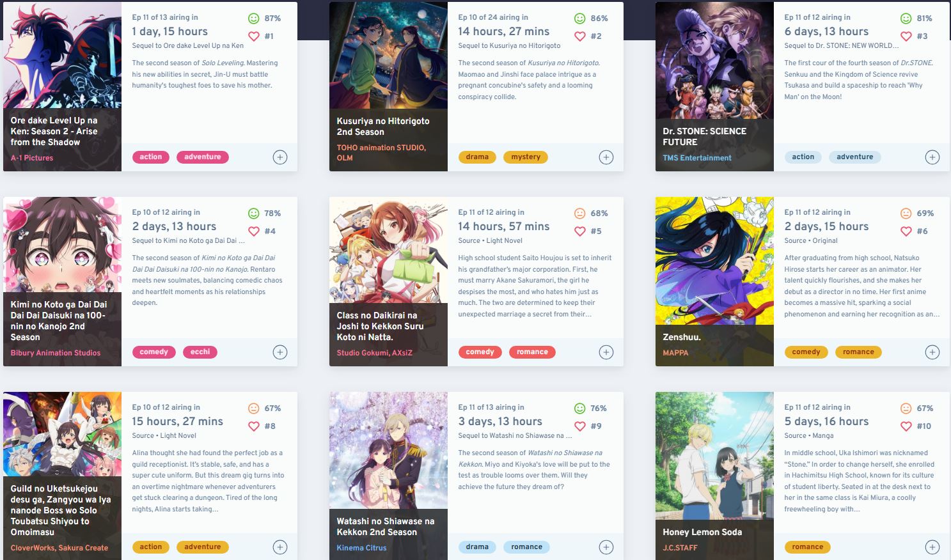Screen dimensions: 951x560
Task: Click romance tag on Honey Lemon Soda card
Action: [808, 547]
